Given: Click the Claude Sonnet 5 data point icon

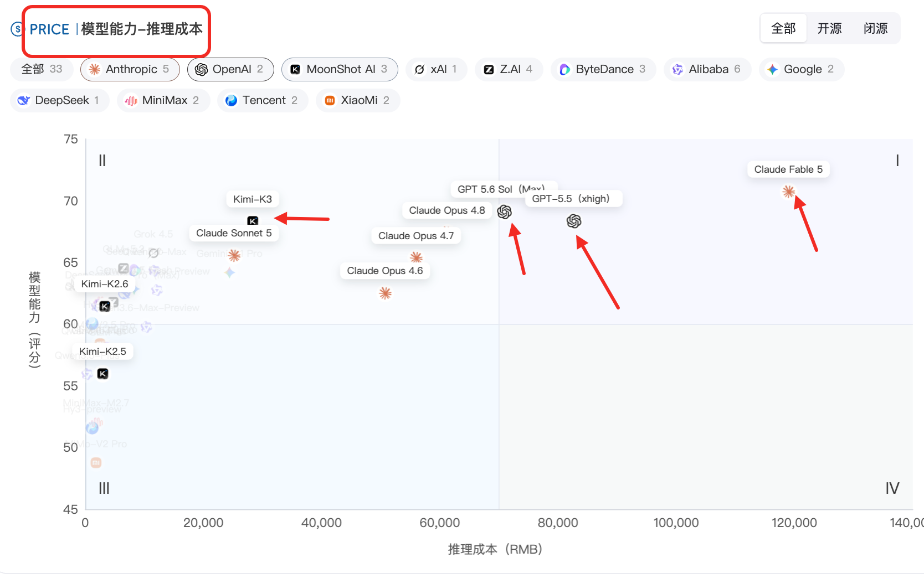Looking at the screenshot, I should point(234,255).
